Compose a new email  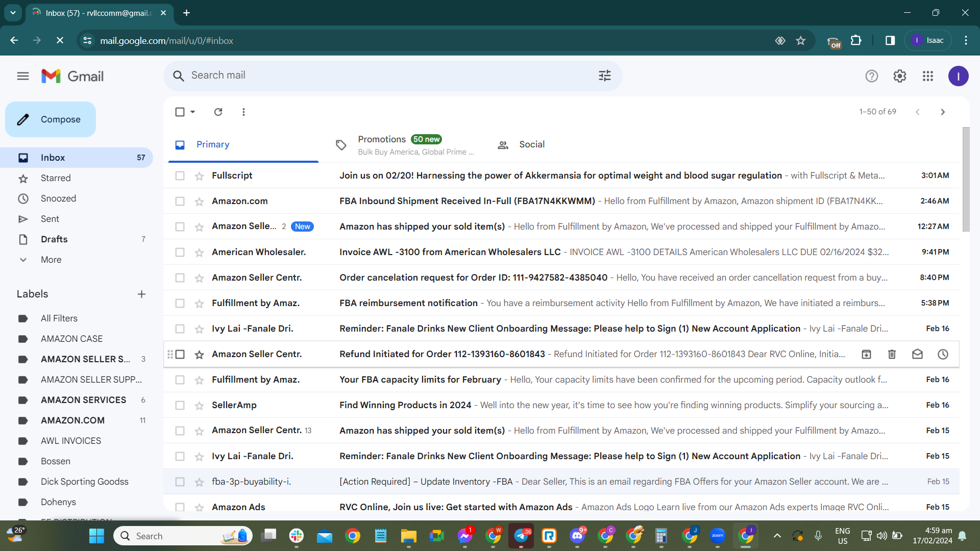tap(51, 119)
